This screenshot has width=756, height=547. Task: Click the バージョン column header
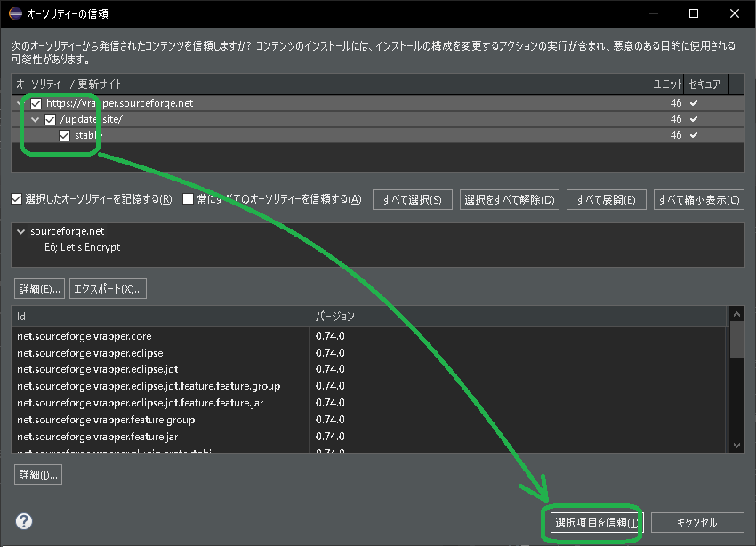(x=518, y=317)
